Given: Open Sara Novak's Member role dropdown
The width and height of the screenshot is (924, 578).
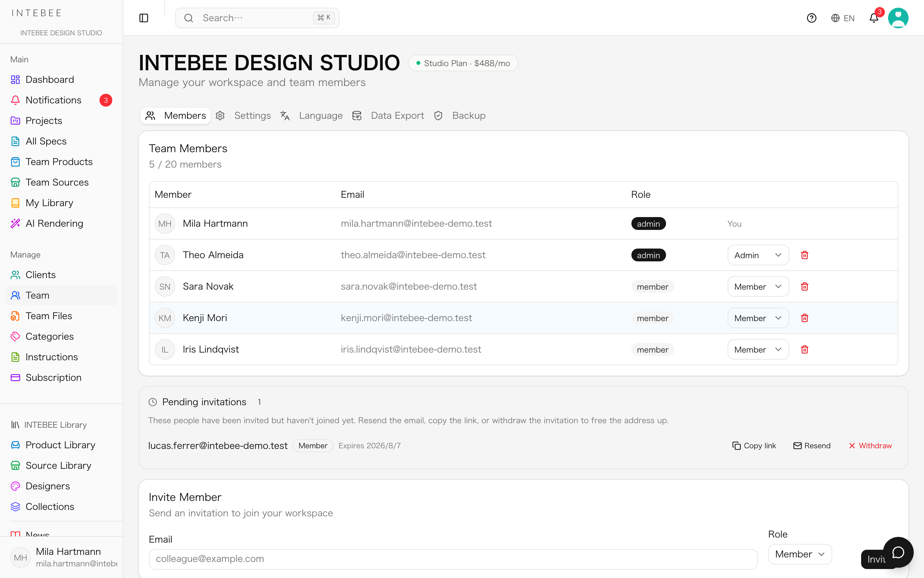Looking at the screenshot, I should [758, 286].
